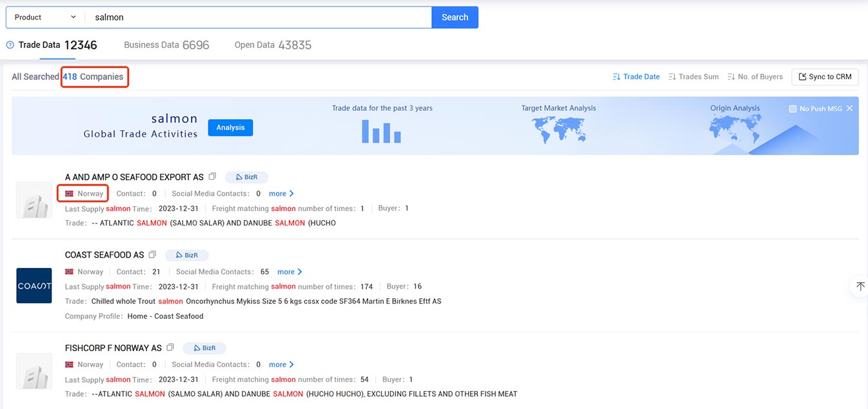Close the salmon analysis banner
The height and width of the screenshot is (409, 868).
click(849, 108)
